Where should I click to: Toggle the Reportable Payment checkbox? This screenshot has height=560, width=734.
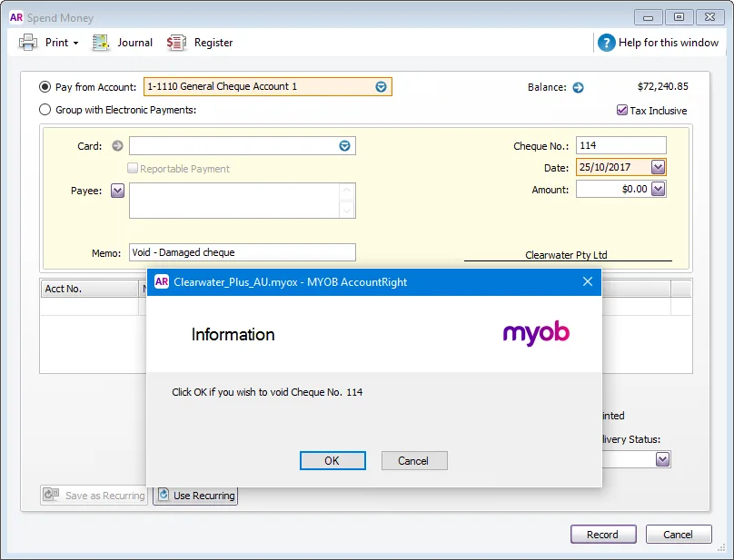(x=133, y=168)
